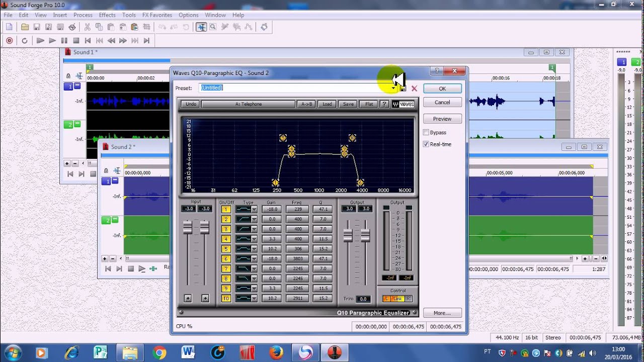The height and width of the screenshot is (362, 644).
Task: Open band 3 filter Type dropdown
Action: (254, 229)
